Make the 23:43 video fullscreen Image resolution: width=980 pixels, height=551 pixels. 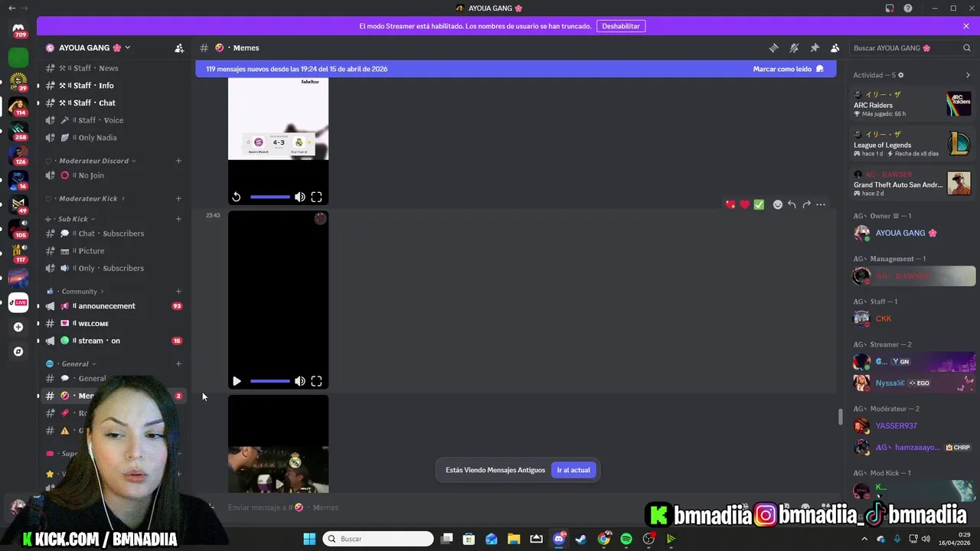[316, 381]
